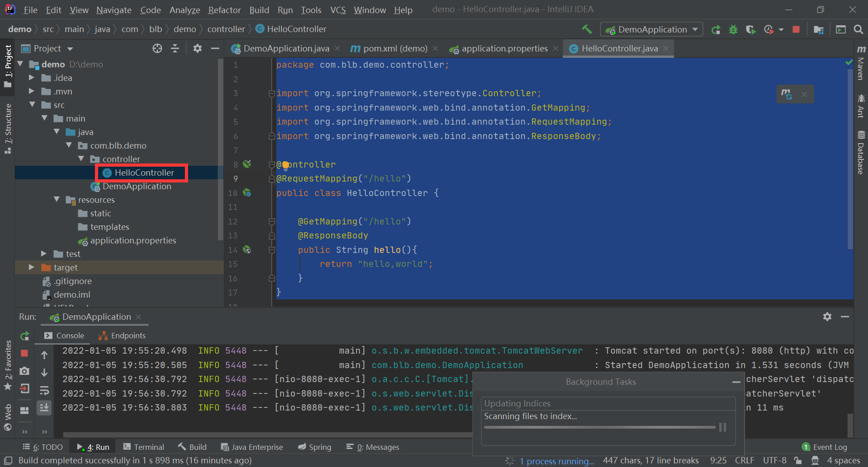Pause the Updating Indices background task
The image size is (868, 467).
[x=722, y=427]
